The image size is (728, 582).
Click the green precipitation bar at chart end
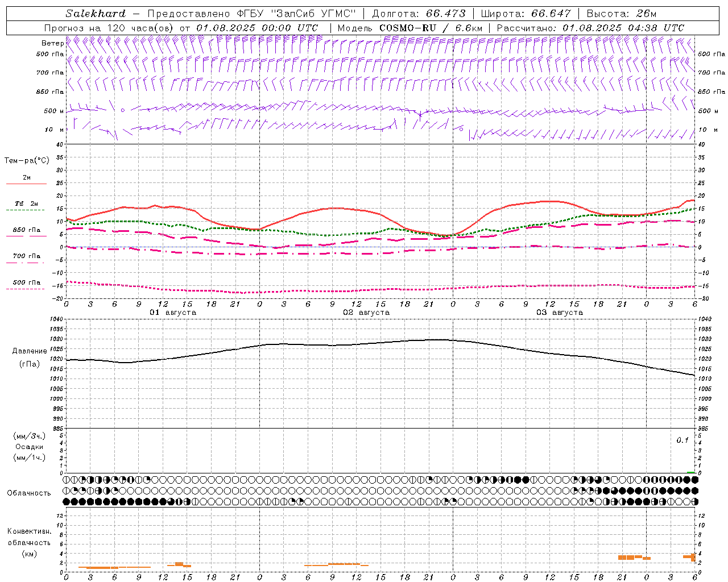(690, 472)
